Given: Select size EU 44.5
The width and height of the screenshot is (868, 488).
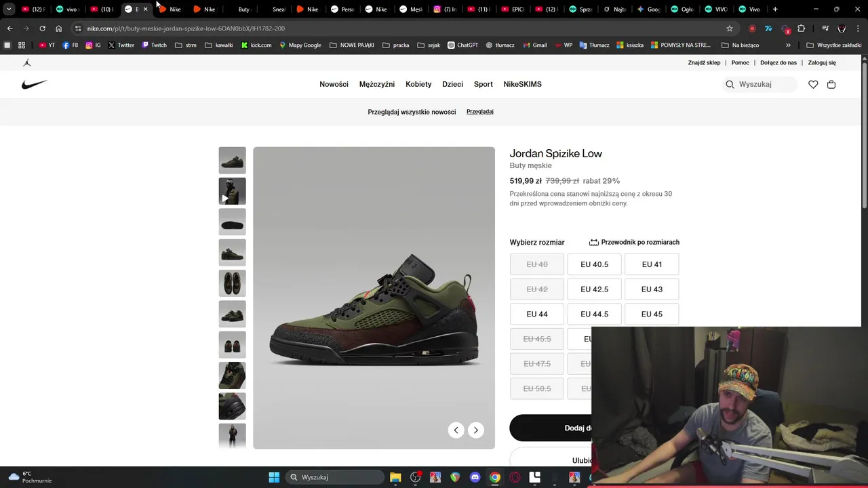Looking at the screenshot, I should coord(594,314).
